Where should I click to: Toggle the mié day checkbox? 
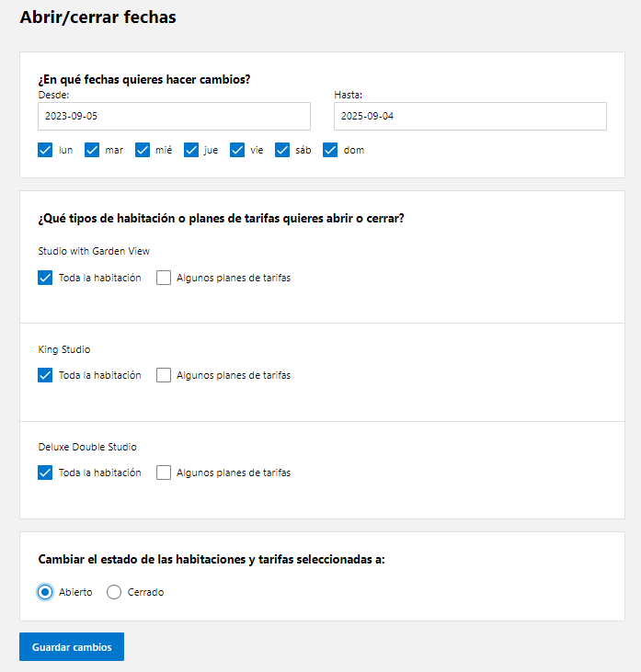[x=143, y=150]
